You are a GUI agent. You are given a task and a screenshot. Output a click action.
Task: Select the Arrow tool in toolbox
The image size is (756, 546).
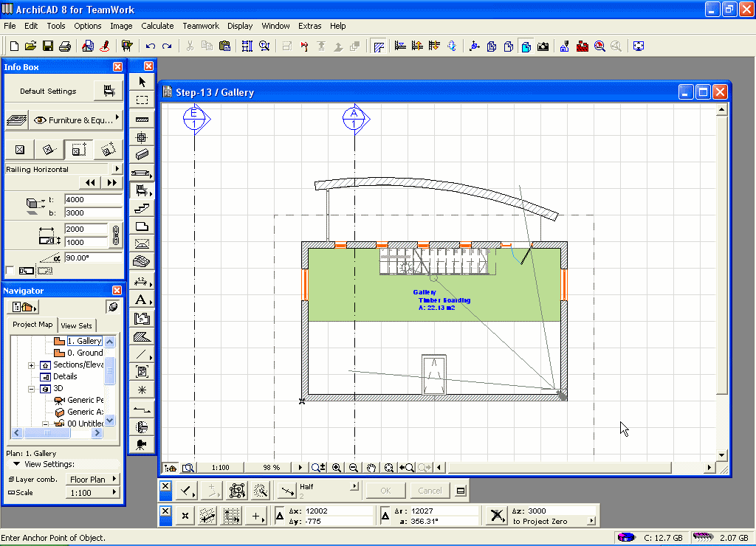(x=142, y=82)
